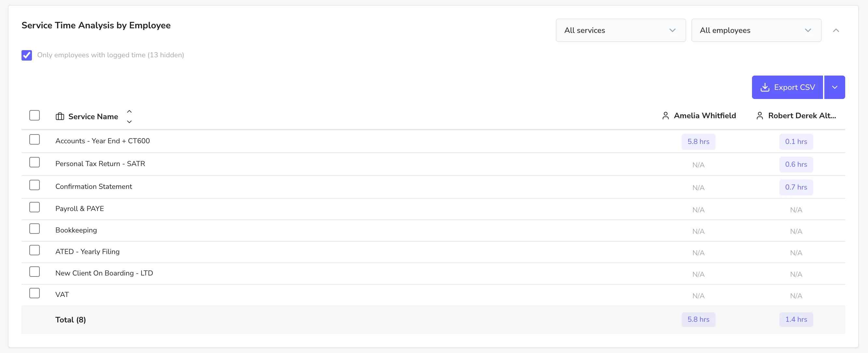Check the Payroll & PAYE row
Viewport: 868px width, 353px height.
[x=34, y=207]
